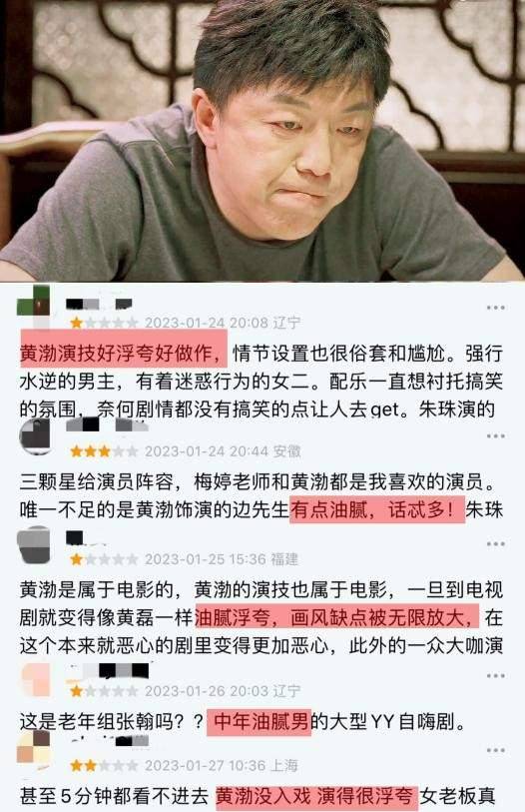
Task: Open more options for the 20:44 安徽 review
Action: (x=495, y=436)
